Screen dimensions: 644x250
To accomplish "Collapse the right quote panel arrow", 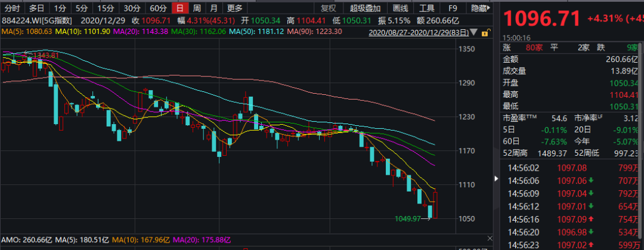I will click(x=495, y=178).
